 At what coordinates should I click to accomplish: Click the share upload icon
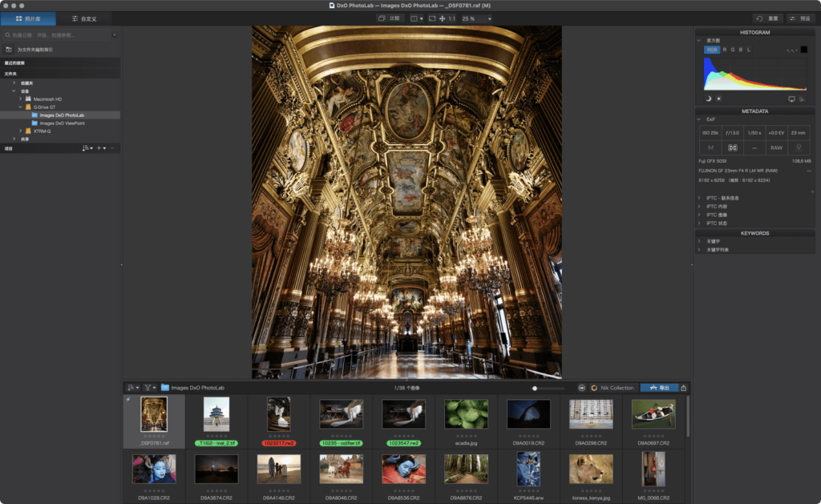pyautogui.click(x=683, y=388)
